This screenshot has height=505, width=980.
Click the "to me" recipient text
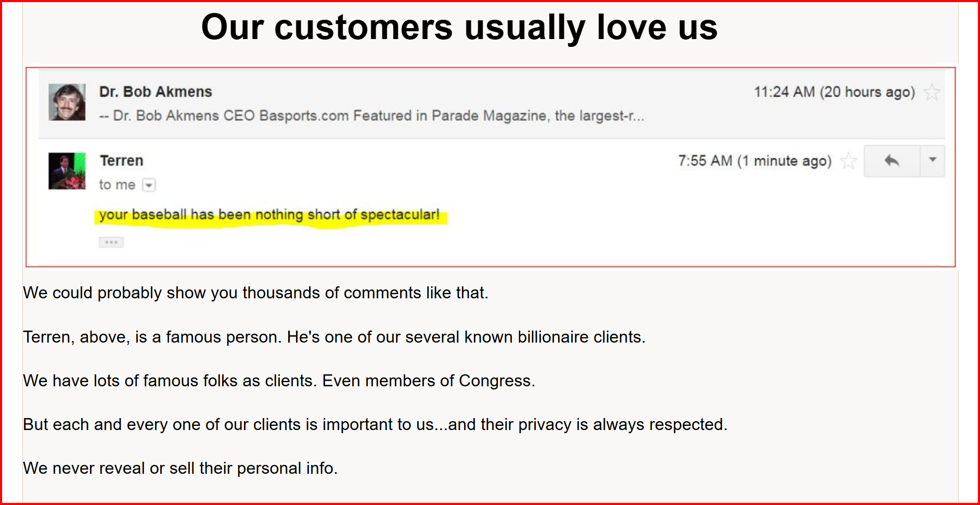(x=117, y=185)
